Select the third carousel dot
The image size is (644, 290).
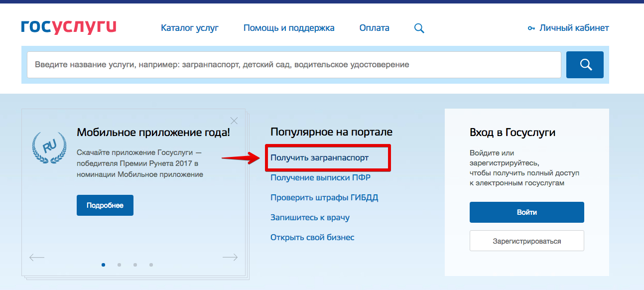pos(135,265)
